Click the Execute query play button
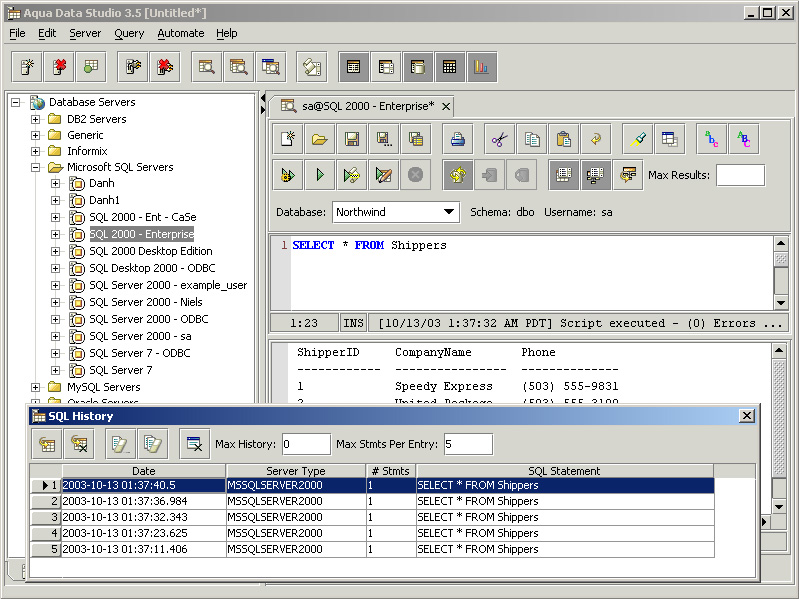 tap(319, 175)
